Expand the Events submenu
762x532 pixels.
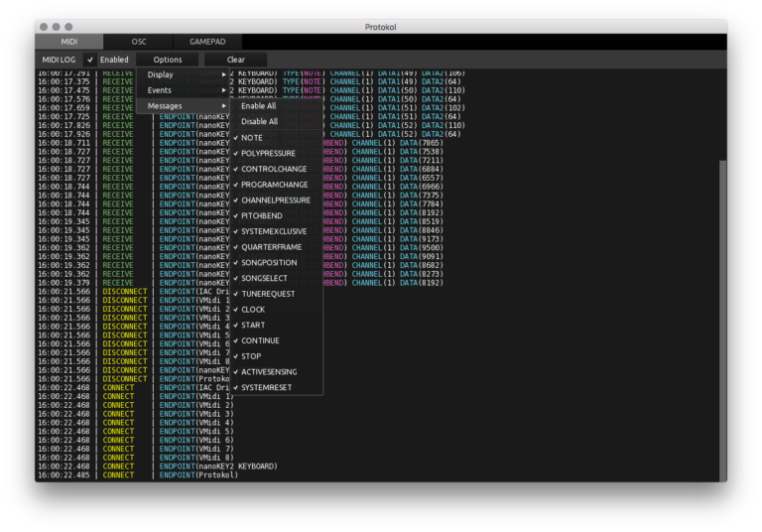point(184,90)
